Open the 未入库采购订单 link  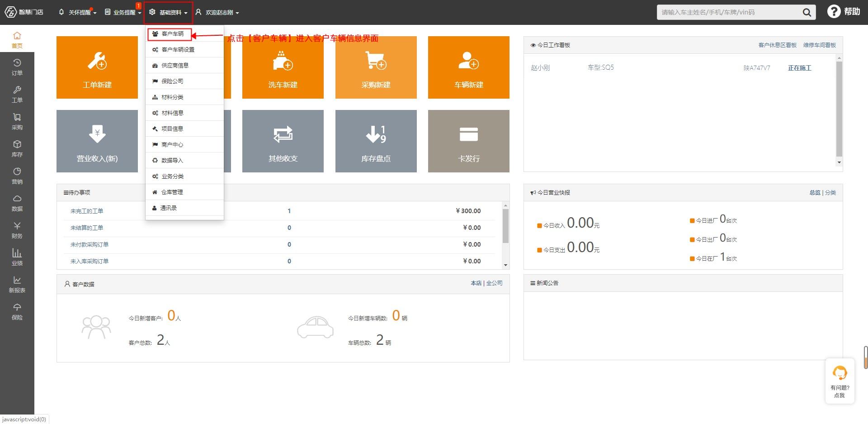pyautogui.click(x=90, y=262)
